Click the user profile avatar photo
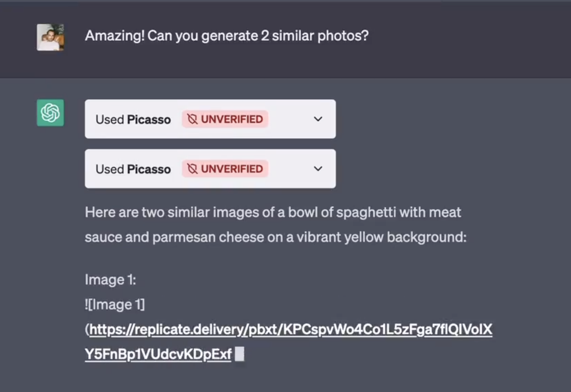 pos(50,37)
